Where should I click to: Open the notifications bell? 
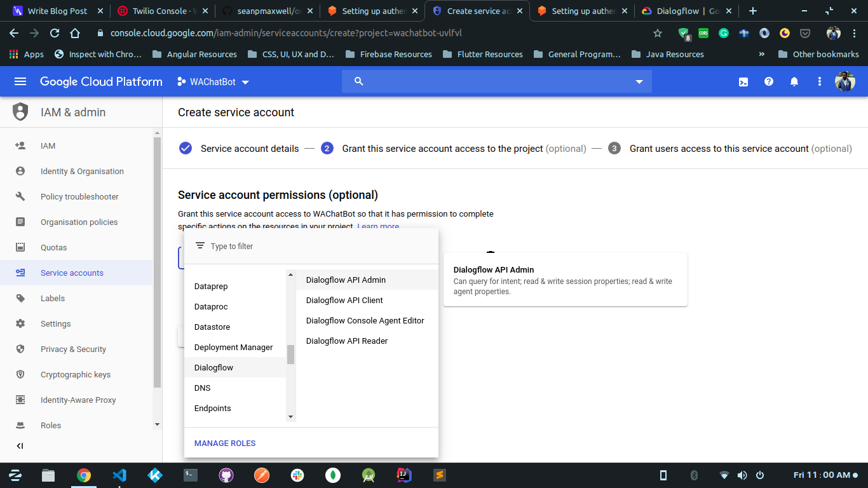[794, 81]
